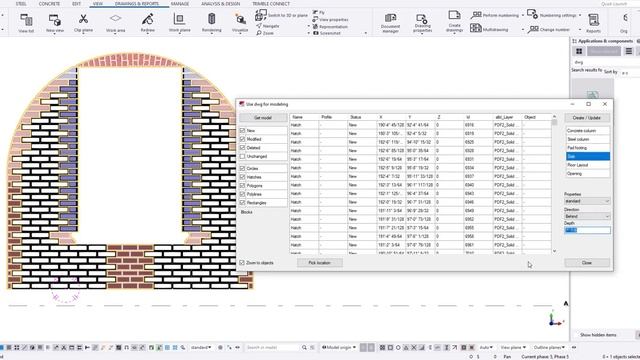The image size is (640, 360).
Task: Click the Search in model field
Action: coord(273,347)
